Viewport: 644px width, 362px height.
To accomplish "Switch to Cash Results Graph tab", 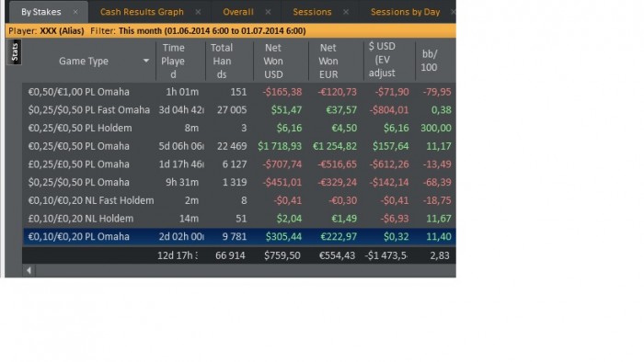I will pyautogui.click(x=142, y=12).
